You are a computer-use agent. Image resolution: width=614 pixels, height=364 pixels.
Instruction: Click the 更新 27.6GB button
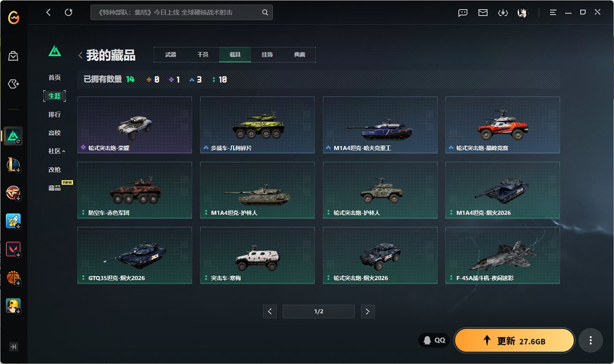(x=514, y=341)
